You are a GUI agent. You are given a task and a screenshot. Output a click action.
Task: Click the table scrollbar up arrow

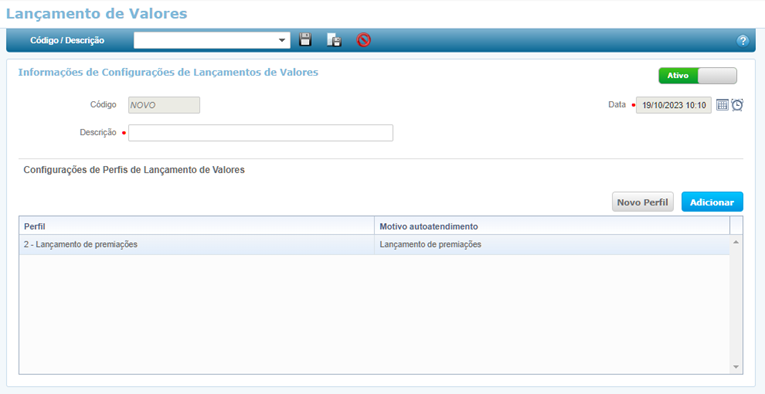tap(736, 242)
